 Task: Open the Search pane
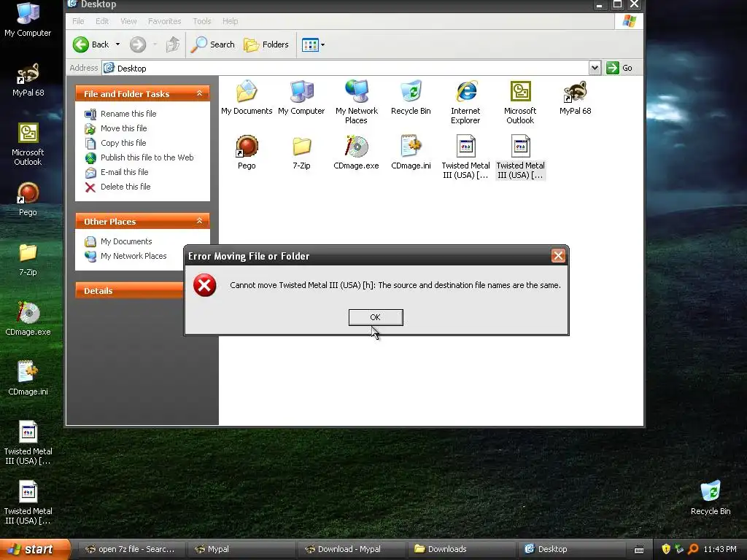pos(212,44)
